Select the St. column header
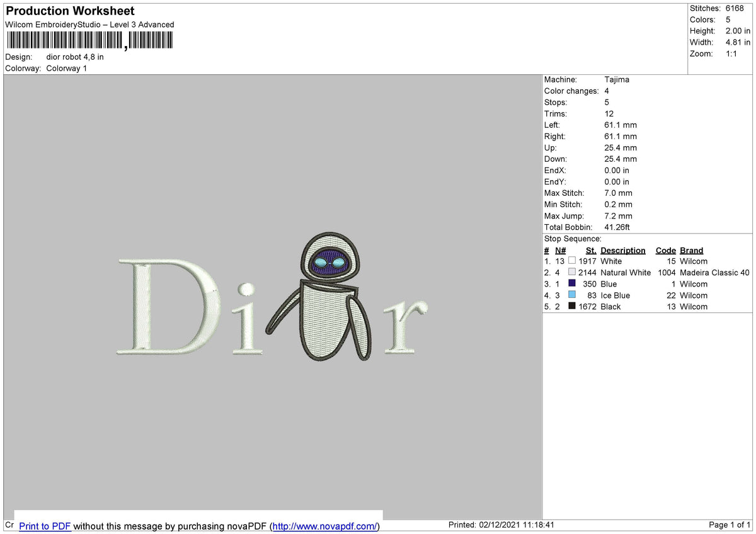Screen dimensions: 756x534 click(x=591, y=250)
